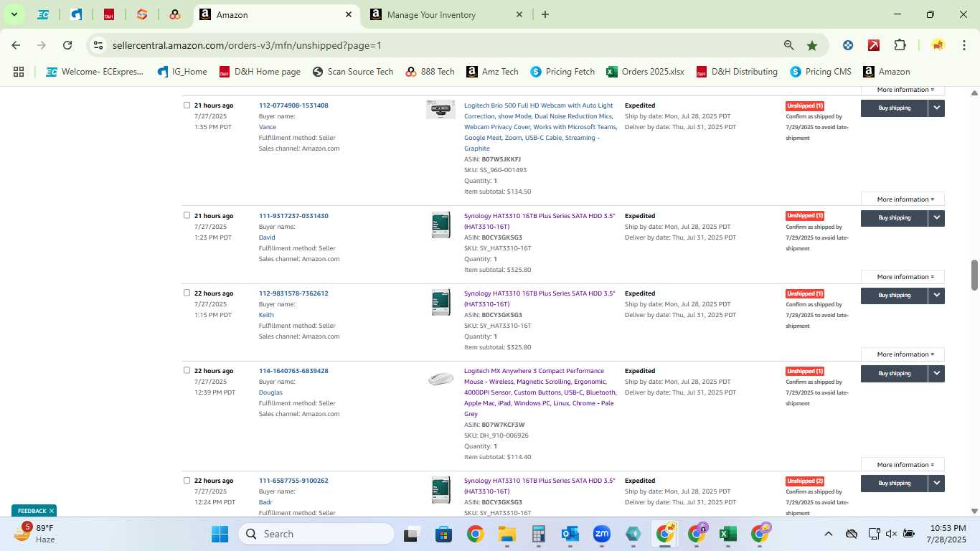Switch to the D&H pinned tab
Screen dimensions: 980x551
[109, 14]
